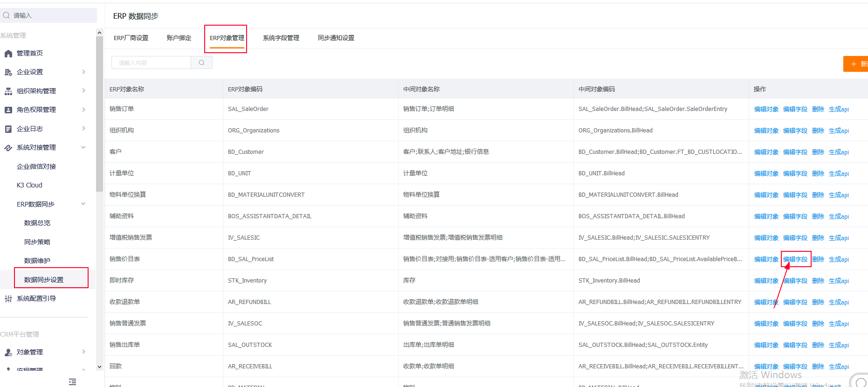Switch to the 账户绑定 tab
Screen dimensions: 868x387
click(179, 38)
